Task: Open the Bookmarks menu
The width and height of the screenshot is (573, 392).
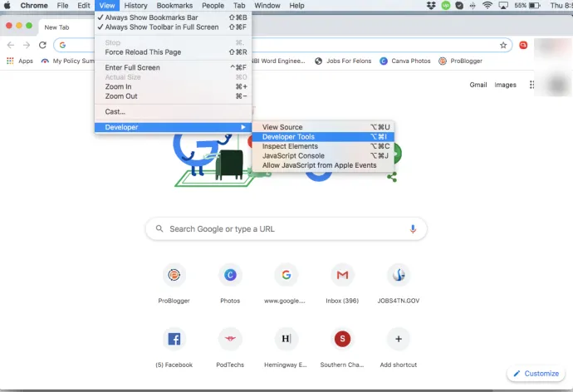Action: point(174,6)
